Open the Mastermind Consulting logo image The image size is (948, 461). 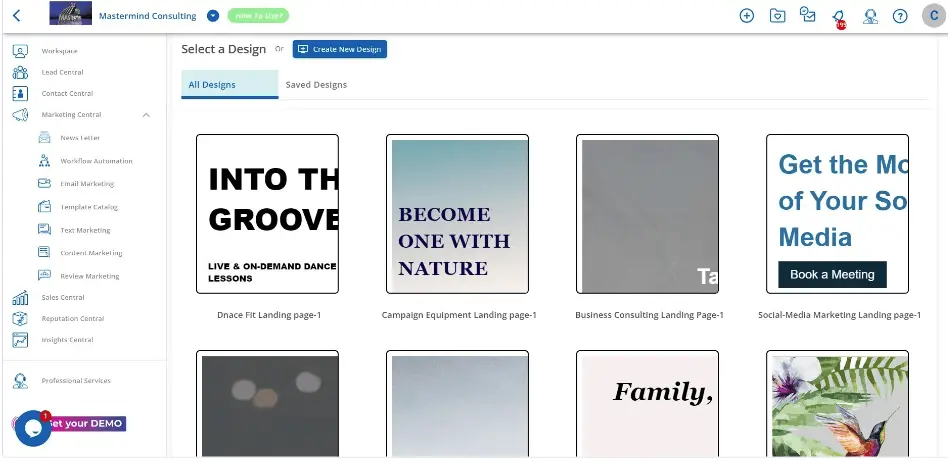coord(71,13)
